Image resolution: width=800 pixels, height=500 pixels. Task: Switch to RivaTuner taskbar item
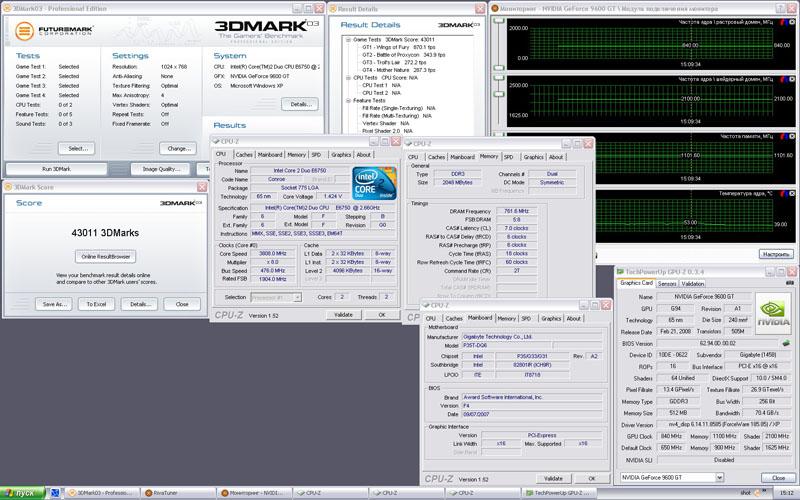[177, 493]
